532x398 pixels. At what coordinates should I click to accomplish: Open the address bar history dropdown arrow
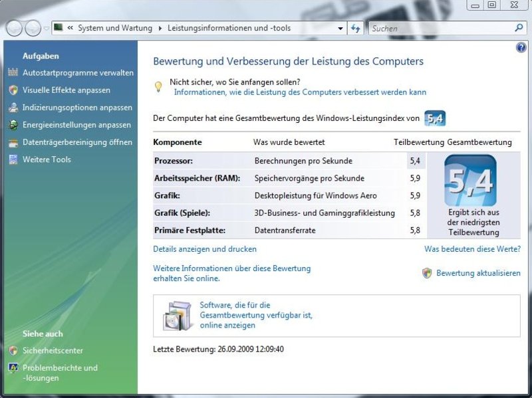pyautogui.click(x=340, y=29)
